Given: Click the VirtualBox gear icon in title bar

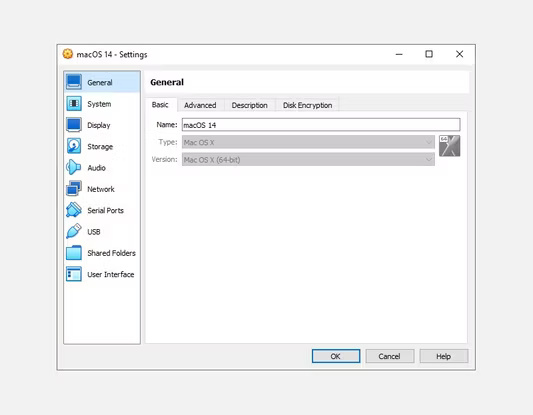Looking at the screenshot, I should (x=68, y=54).
